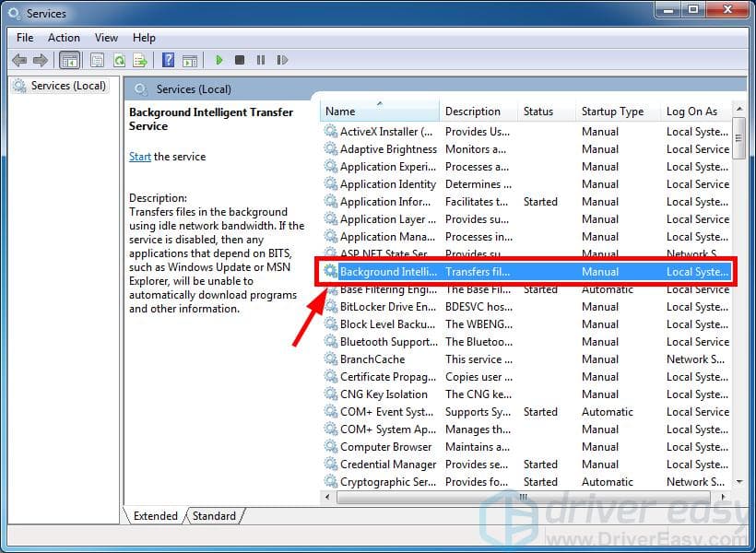The height and width of the screenshot is (553, 756).
Task: Click 'Maintains a...' description cell
Action: coord(478,447)
